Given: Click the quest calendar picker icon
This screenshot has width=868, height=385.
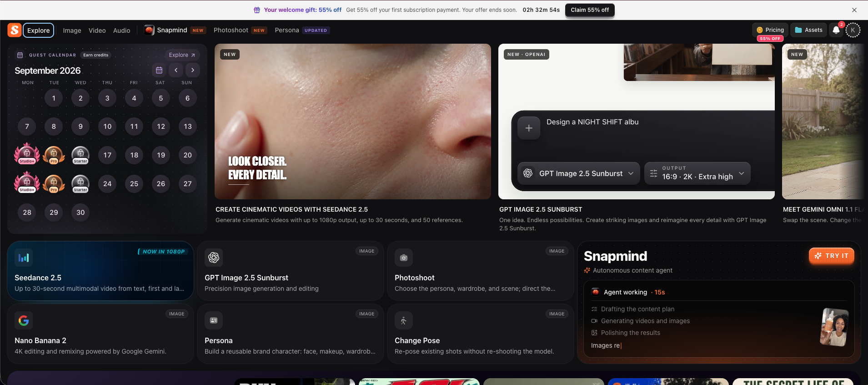Looking at the screenshot, I should click(x=159, y=70).
